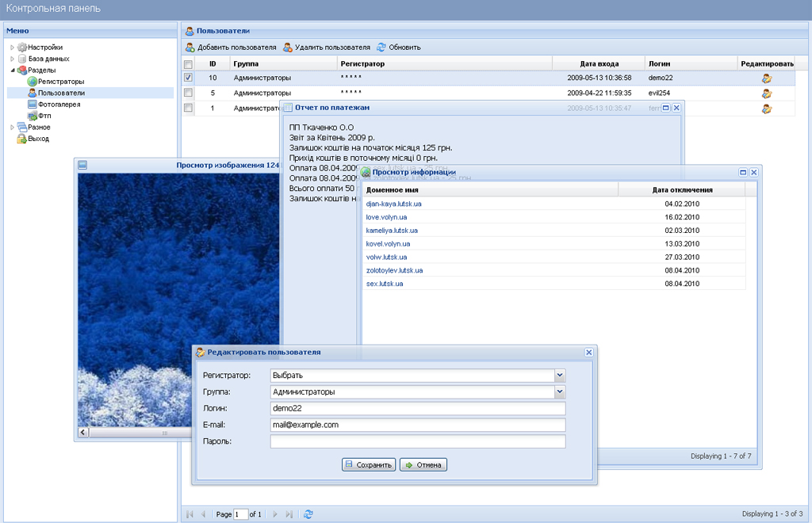This screenshot has height=523, width=812.
Task: Click the image viewer horizontal scrollbar
Action: tap(140, 433)
